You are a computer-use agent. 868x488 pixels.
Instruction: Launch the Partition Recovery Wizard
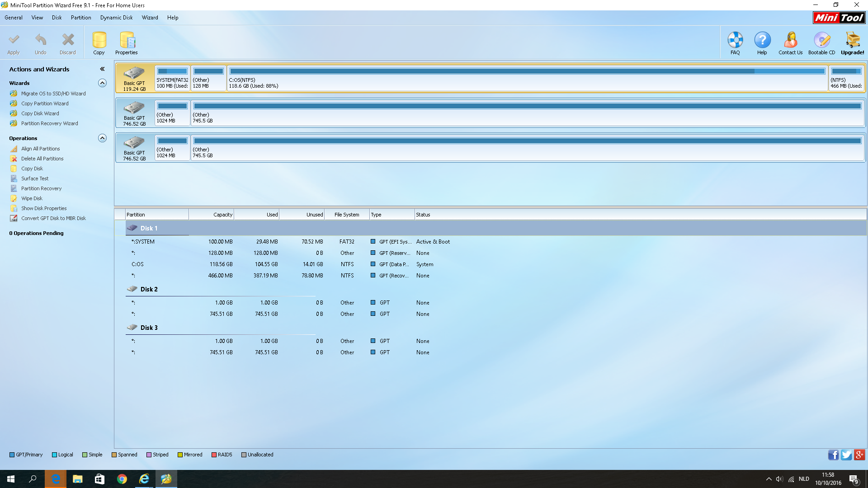click(x=49, y=123)
